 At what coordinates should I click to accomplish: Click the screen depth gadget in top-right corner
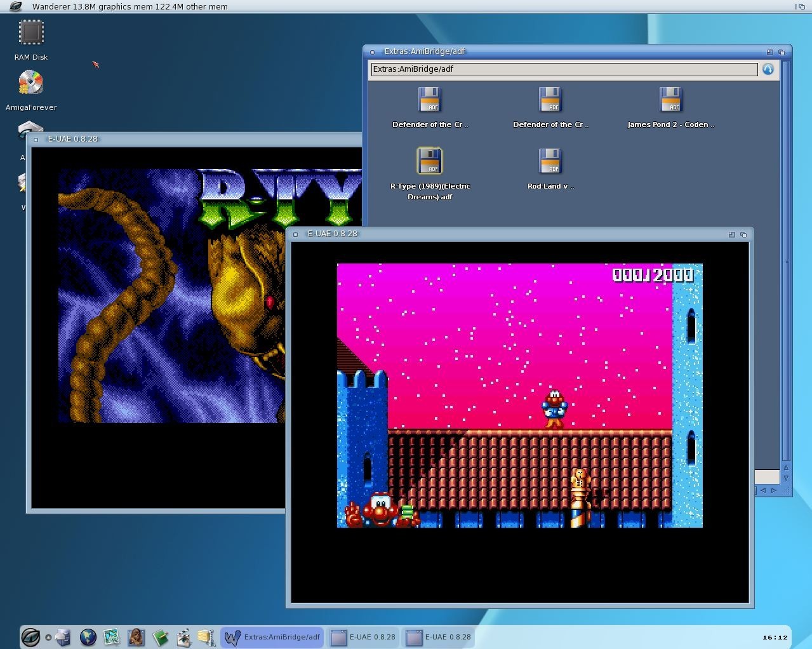(x=801, y=6)
